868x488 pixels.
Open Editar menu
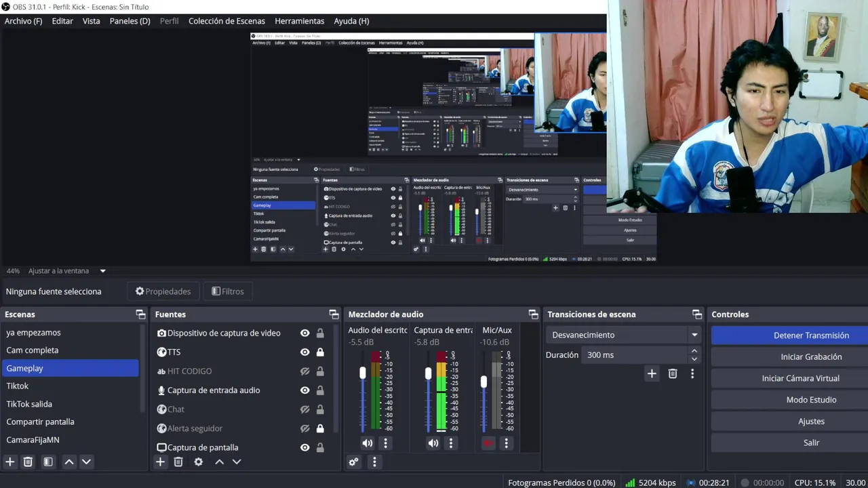pos(62,21)
